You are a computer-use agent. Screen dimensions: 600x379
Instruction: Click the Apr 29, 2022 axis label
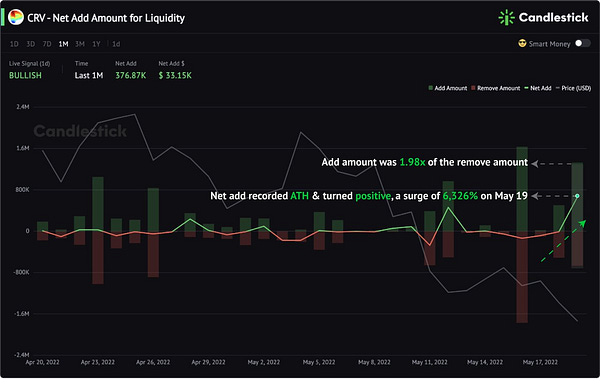tap(208, 362)
